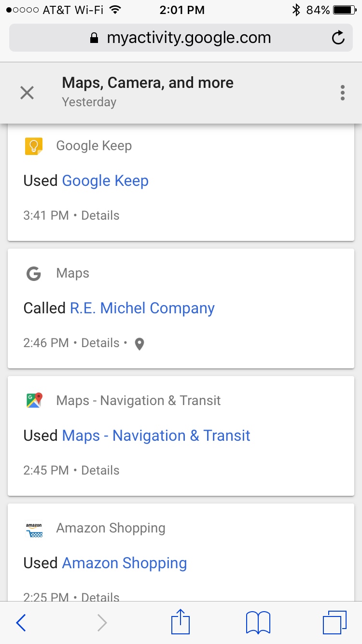Open Safari bookmarks
The width and height of the screenshot is (362, 644).
pyautogui.click(x=258, y=622)
